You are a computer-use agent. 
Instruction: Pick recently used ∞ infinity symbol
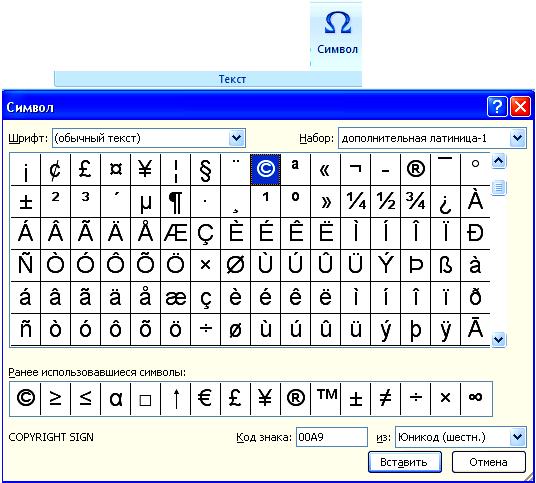pyautogui.click(x=475, y=399)
